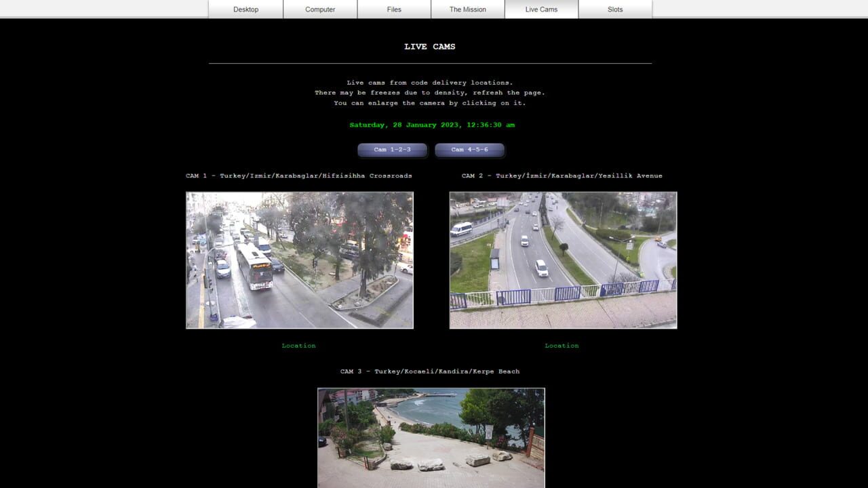Open the Location link under Cam 1
The width and height of the screenshot is (868, 488).
coord(298,345)
